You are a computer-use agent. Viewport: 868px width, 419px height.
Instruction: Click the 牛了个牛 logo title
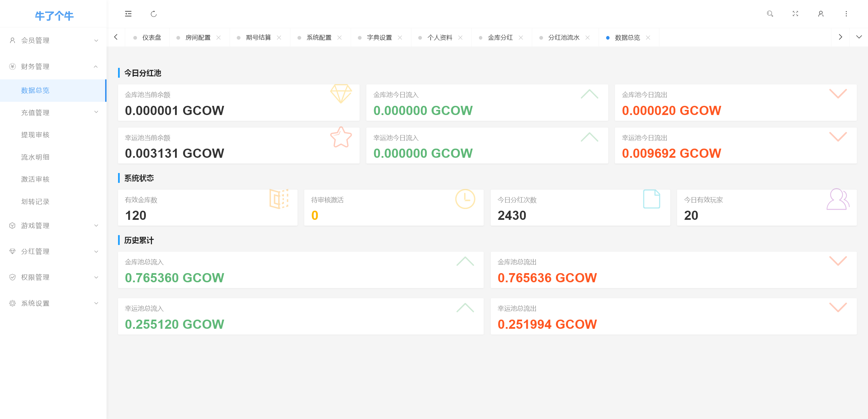pos(54,16)
